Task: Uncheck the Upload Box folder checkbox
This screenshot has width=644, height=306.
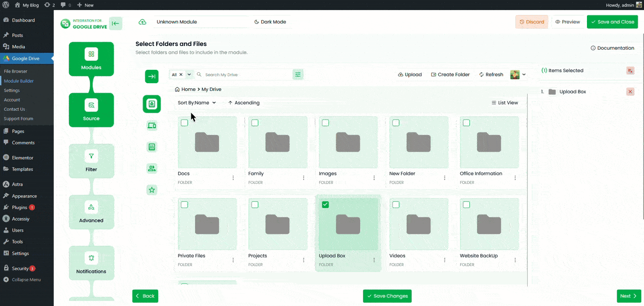Action: (x=325, y=204)
